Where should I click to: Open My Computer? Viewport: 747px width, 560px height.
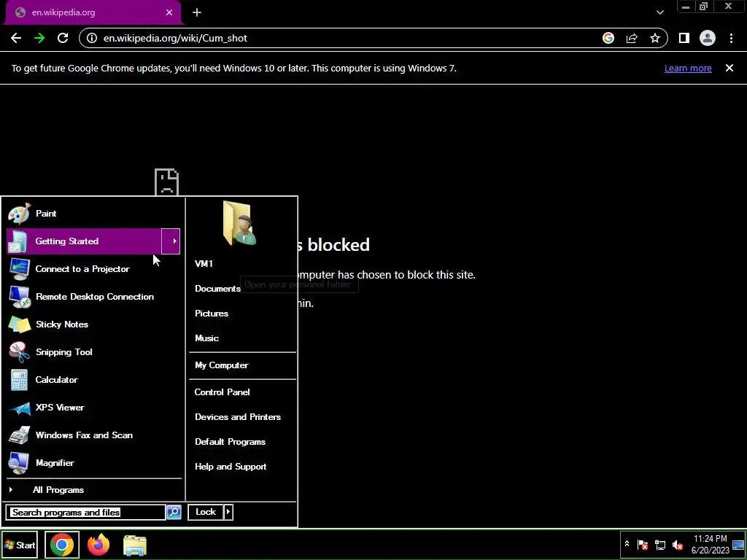click(x=242, y=365)
